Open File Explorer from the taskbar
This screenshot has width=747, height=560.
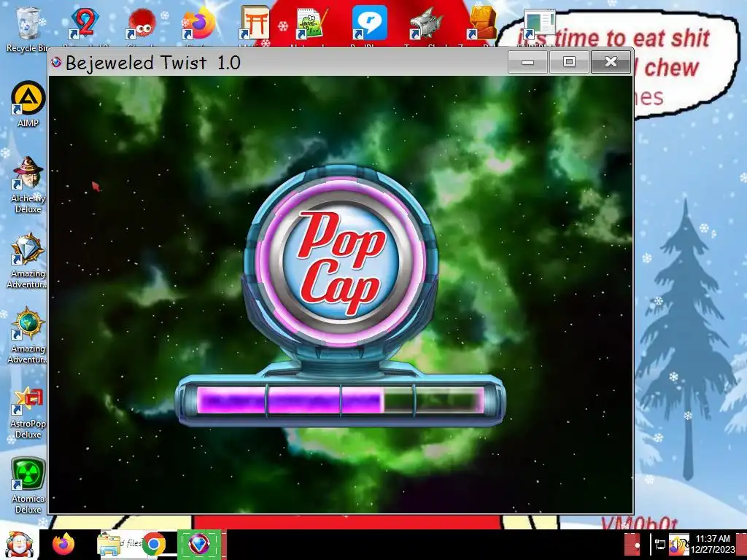click(109, 544)
